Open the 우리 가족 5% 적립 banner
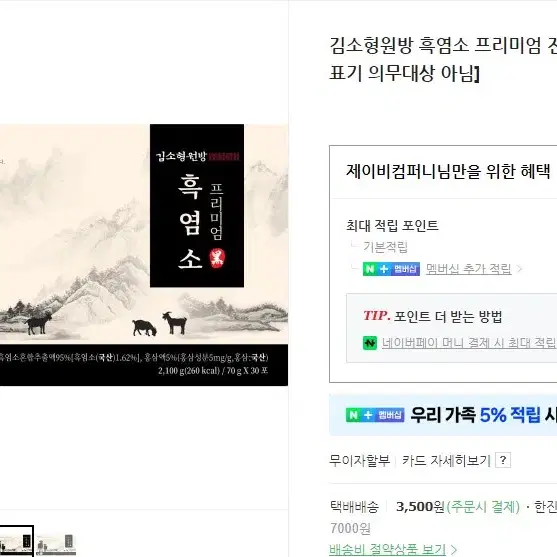Image resolution: width=557 pixels, height=557 pixels. [443, 415]
